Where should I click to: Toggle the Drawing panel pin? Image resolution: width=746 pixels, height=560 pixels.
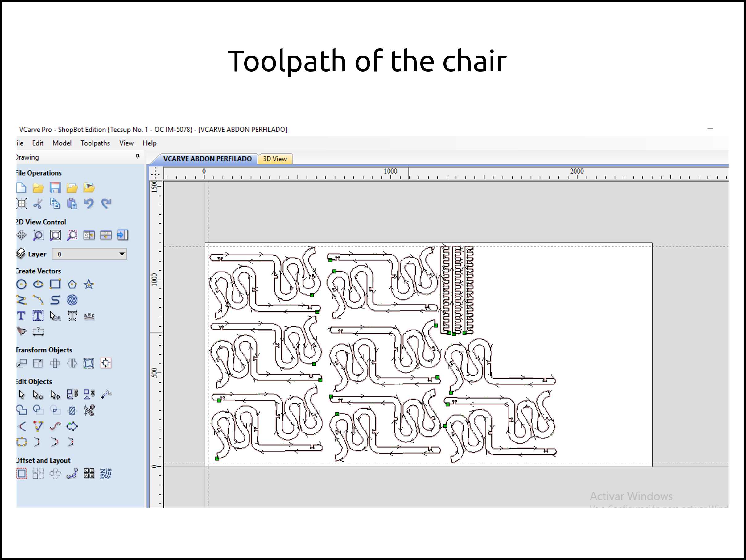click(x=138, y=156)
